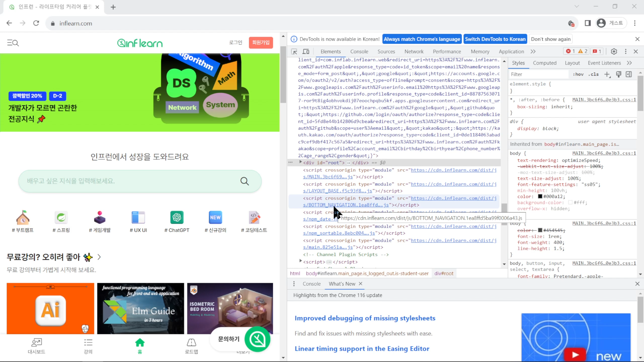Toggle the device toolbar icon
644x362 pixels.
point(306,52)
